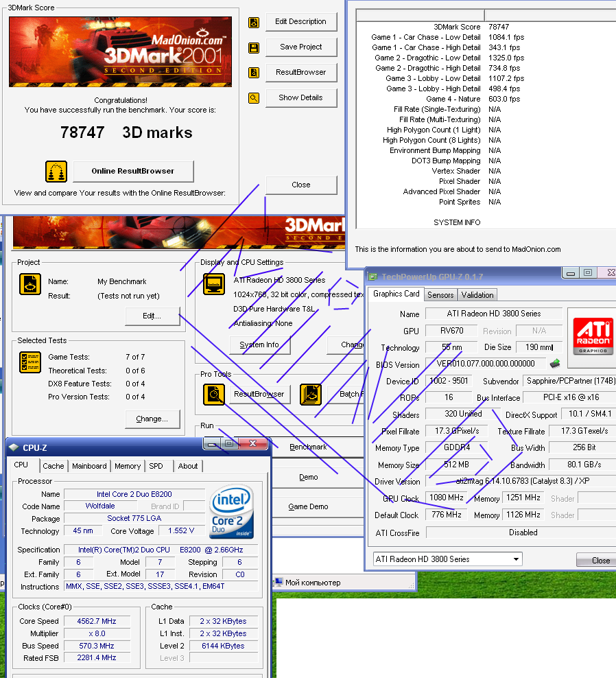The width and height of the screenshot is (616, 678).
Task: Click the Driver Version field in GPU-Z
Action: (521, 481)
